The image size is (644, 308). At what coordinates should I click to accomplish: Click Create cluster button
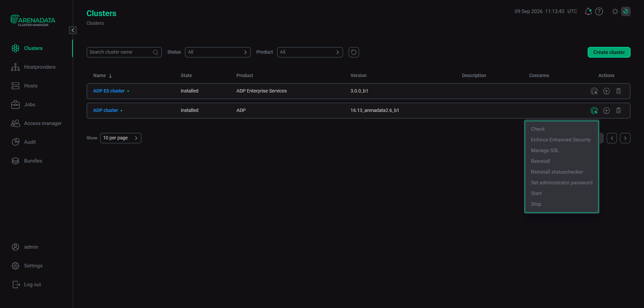(609, 52)
